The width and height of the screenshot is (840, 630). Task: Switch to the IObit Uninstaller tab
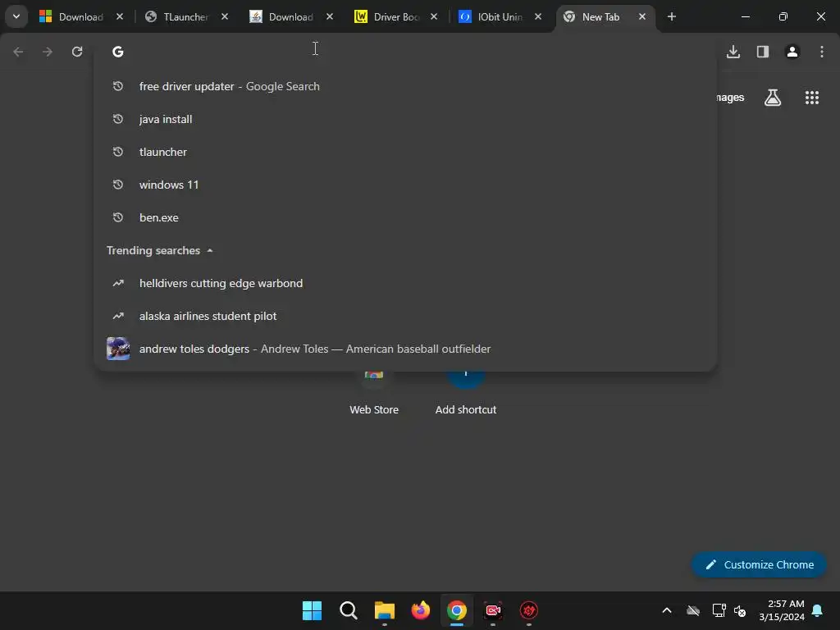pos(500,16)
